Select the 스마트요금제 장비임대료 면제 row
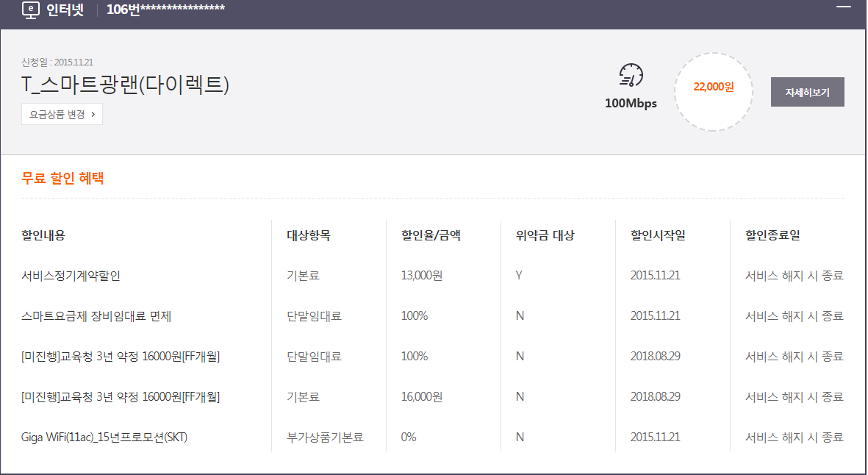Viewport: 868px width, 475px height. click(96, 316)
